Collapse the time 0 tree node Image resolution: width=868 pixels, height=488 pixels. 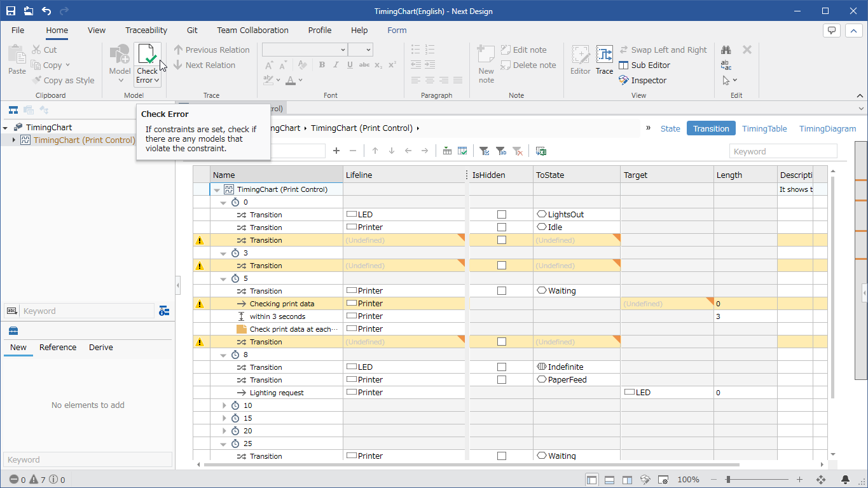tap(224, 201)
